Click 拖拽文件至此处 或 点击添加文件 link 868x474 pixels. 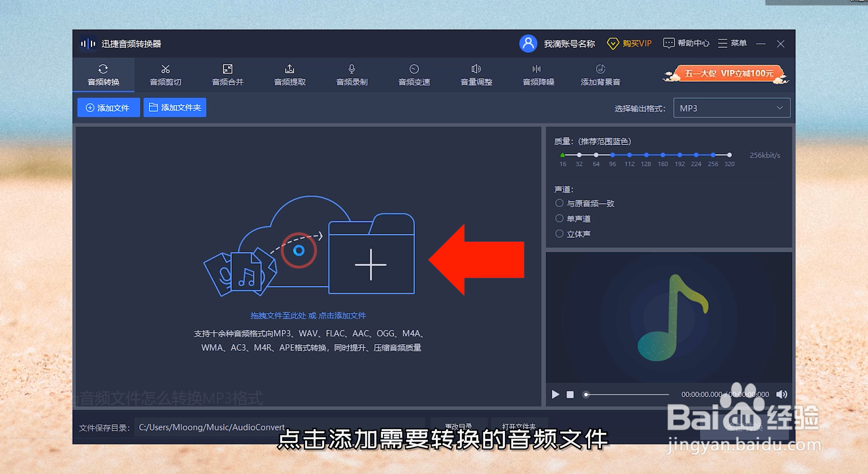point(308,316)
